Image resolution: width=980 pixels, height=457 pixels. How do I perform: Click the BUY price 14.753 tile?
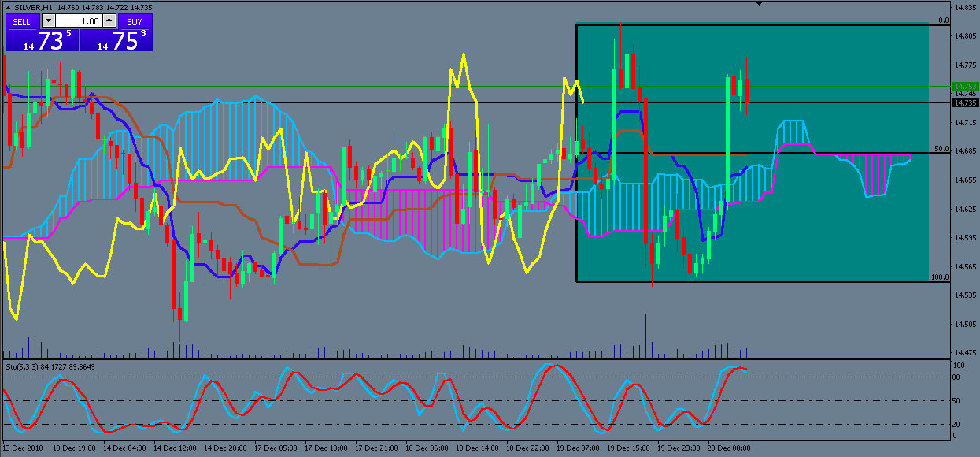pos(116,41)
